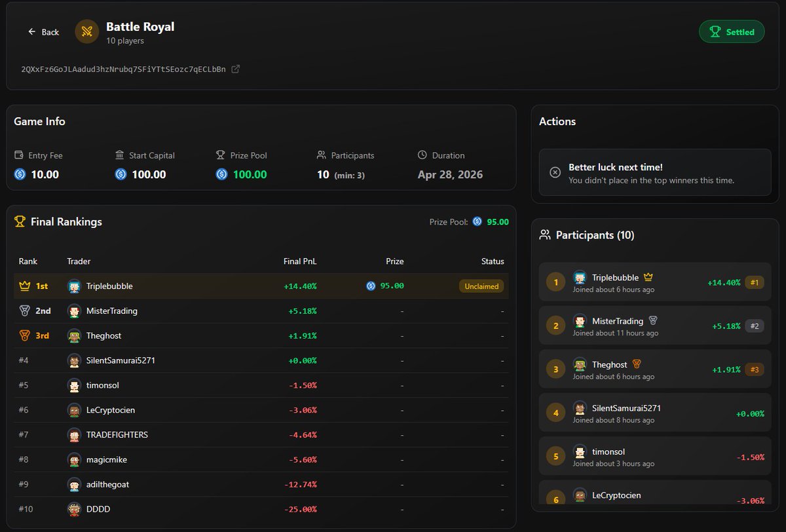786x532 pixels.
Task: Open MisterTrading's avatar in the rankings table
Action: (74, 311)
